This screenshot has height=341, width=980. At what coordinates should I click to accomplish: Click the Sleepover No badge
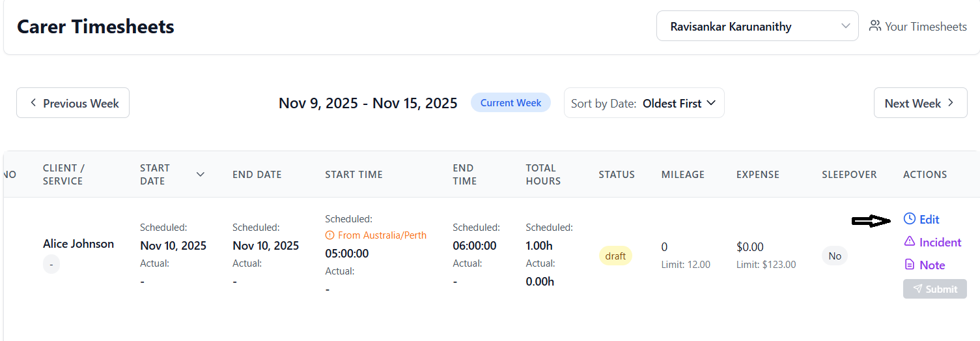(x=834, y=256)
